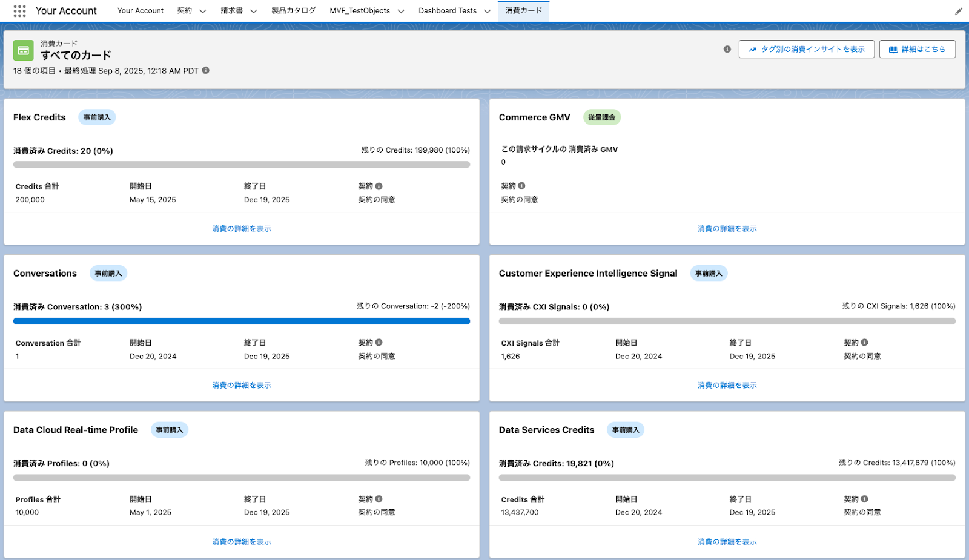Click the 契約 info icon in Commerce GMV card
This screenshot has height=560, width=969.
(521, 186)
